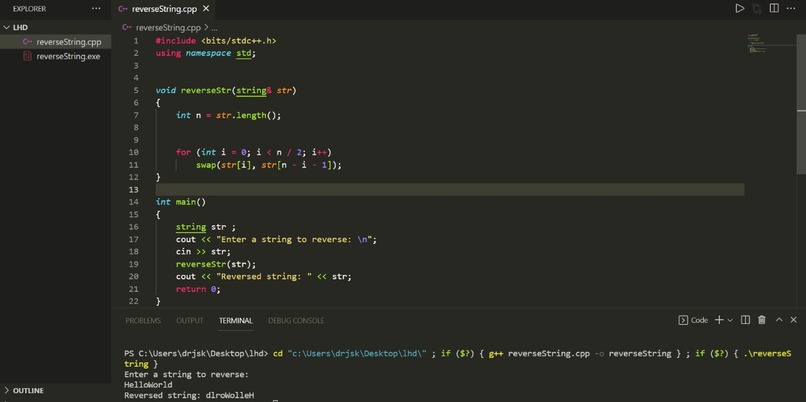Click the code minimap preview
The image size is (806, 402).
[758, 44]
